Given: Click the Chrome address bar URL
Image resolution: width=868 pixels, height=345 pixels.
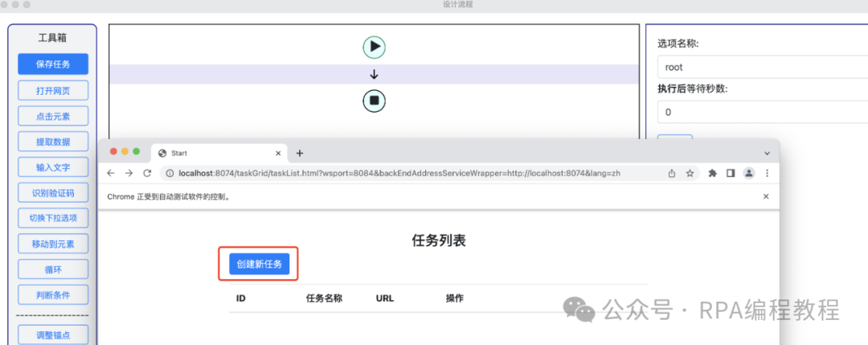Looking at the screenshot, I should tap(399, 174).
